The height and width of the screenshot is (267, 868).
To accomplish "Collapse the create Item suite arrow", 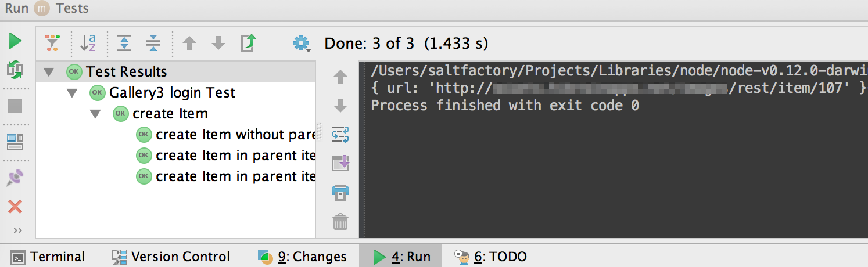I will click(x=95, y=114).
